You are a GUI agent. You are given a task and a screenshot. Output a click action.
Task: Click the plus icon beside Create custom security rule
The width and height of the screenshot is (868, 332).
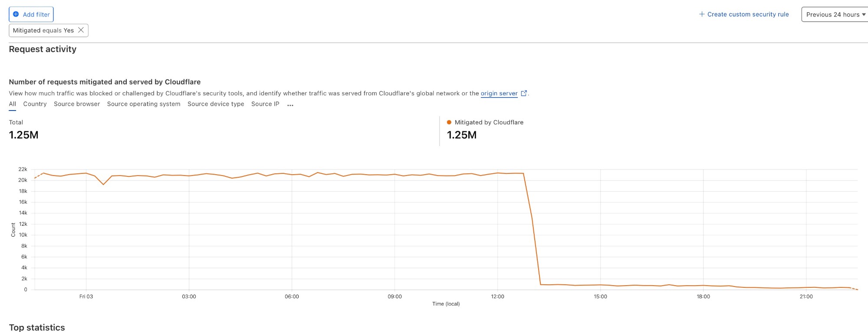click(702, 14)
